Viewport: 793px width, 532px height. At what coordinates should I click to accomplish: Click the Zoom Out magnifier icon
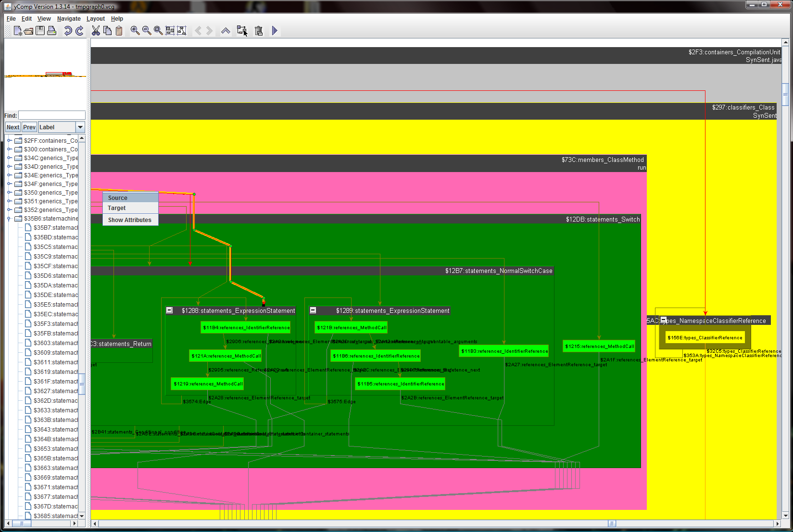click(147, 31)
